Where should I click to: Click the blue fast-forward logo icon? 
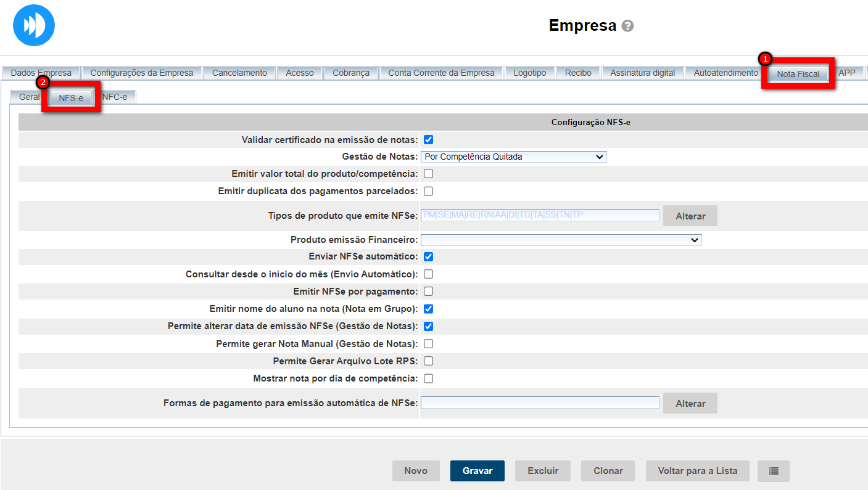point(34,25)
